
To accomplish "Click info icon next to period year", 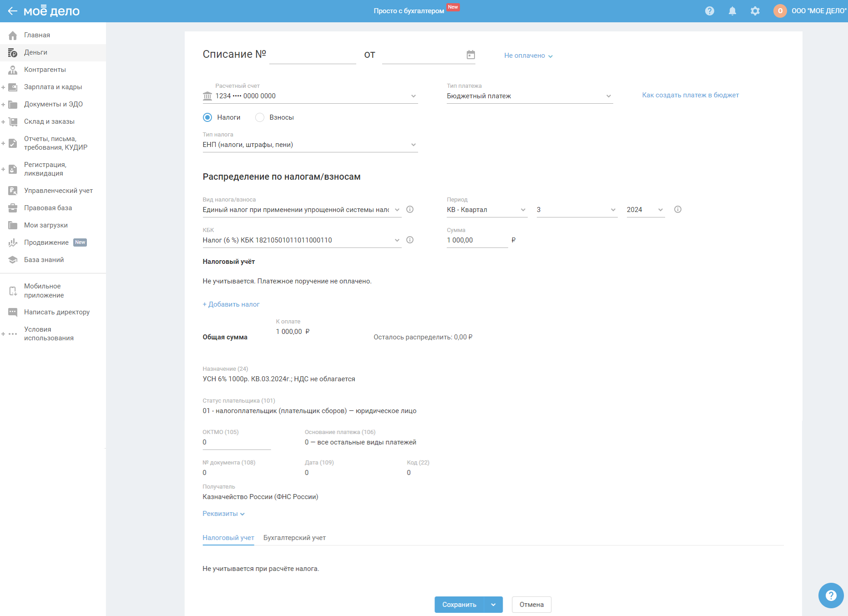I will [678, 209].
